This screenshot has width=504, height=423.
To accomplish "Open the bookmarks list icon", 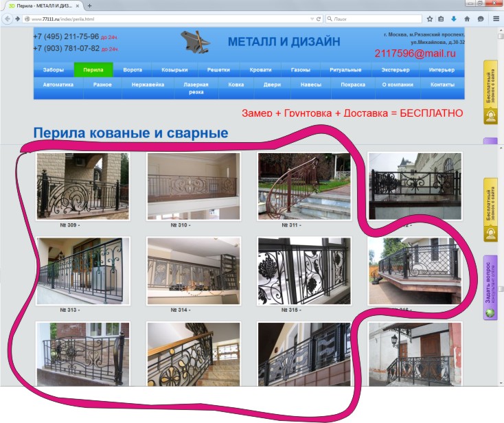I will (441, 19).
